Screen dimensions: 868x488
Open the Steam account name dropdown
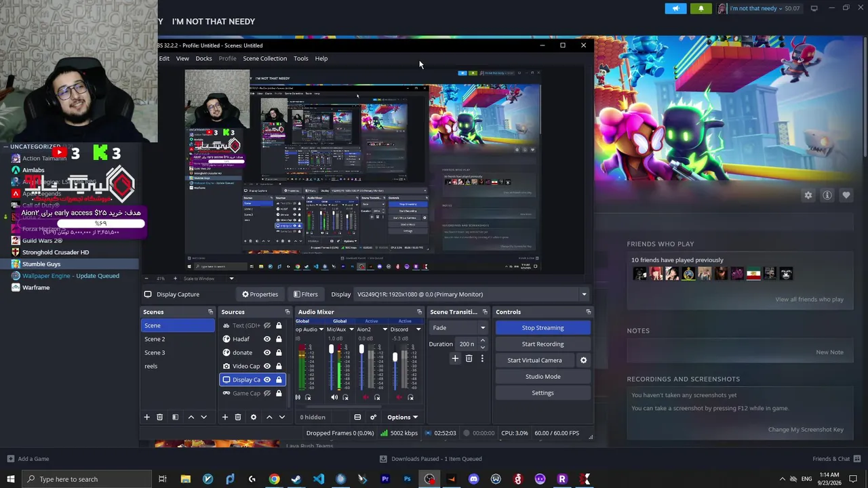pyautogui.click(x=756, y=8)
